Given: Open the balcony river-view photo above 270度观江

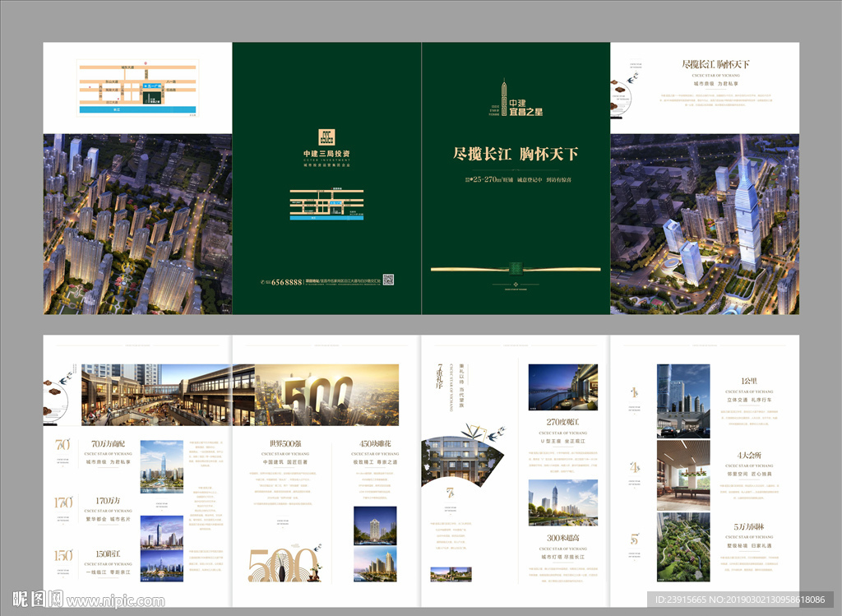Looking at the screenshot, I should [562, 387].
